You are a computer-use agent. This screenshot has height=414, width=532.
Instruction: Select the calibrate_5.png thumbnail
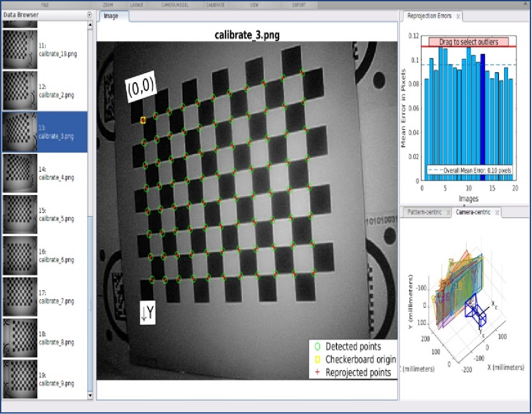[20, 214]
